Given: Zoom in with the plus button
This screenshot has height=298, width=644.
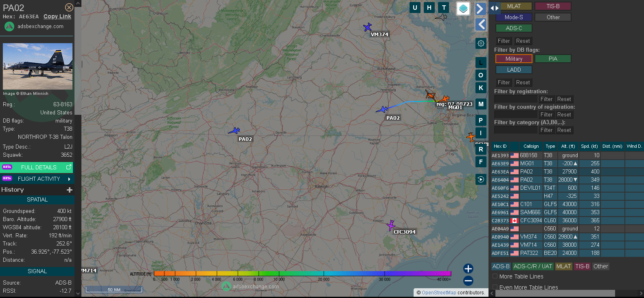Looking at the screenshot, I should [x=468, y=268].
